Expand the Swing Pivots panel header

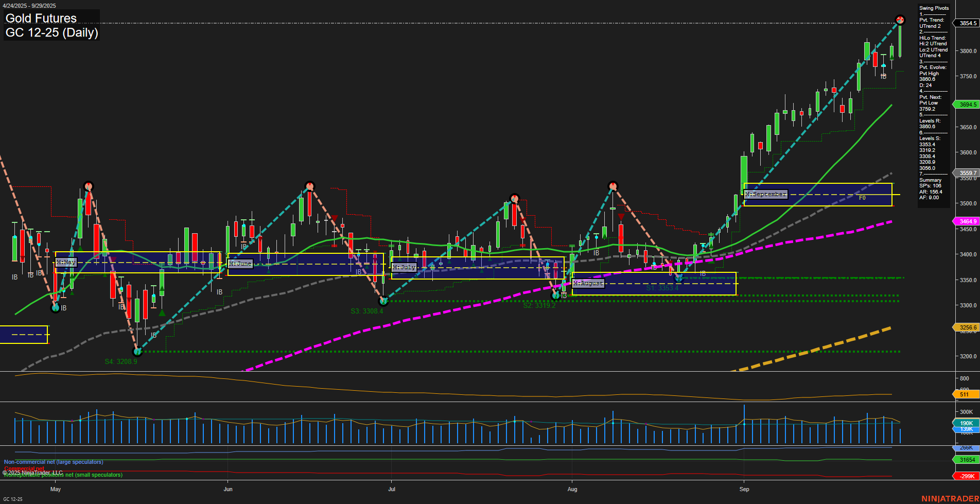point(933,8)
